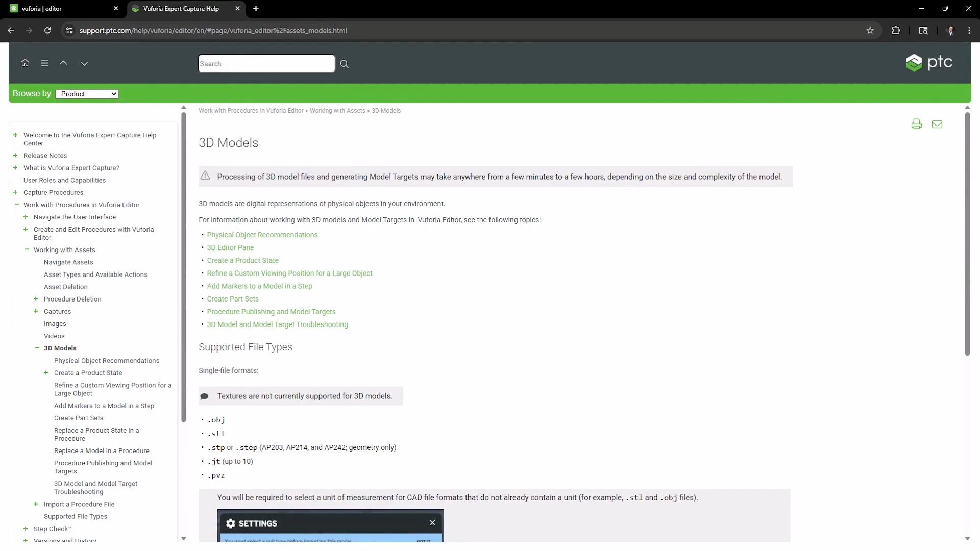Viewport: 980px width, 551px height.
Task: Select the Vuforia Expert Capture Help tab
Action: pyautogui.click(x=186, y=9)
